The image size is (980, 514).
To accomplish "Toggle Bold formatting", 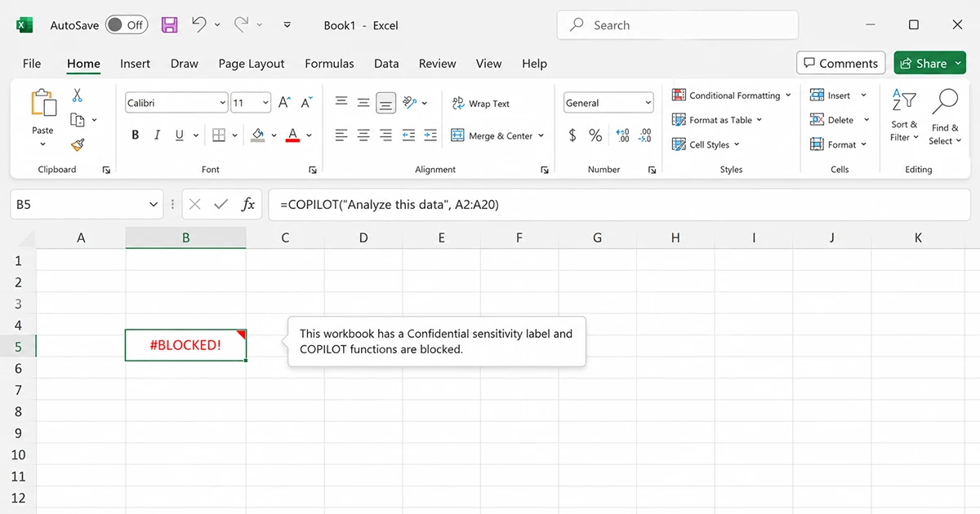I will coord(136,135).
